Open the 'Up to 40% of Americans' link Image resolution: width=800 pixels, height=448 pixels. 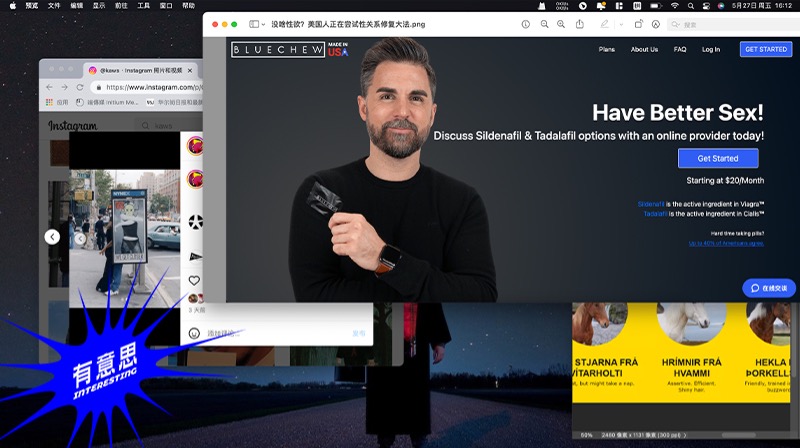[726, 243]
